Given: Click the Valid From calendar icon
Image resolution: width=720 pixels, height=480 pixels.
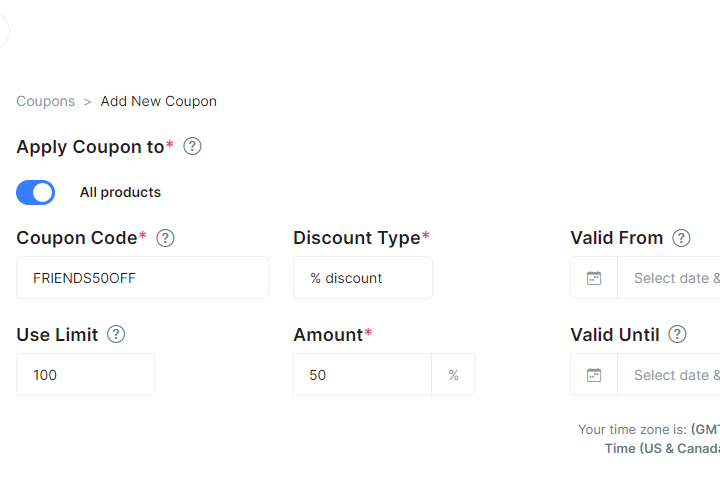Looking at the screenshot, I should 594,278.
